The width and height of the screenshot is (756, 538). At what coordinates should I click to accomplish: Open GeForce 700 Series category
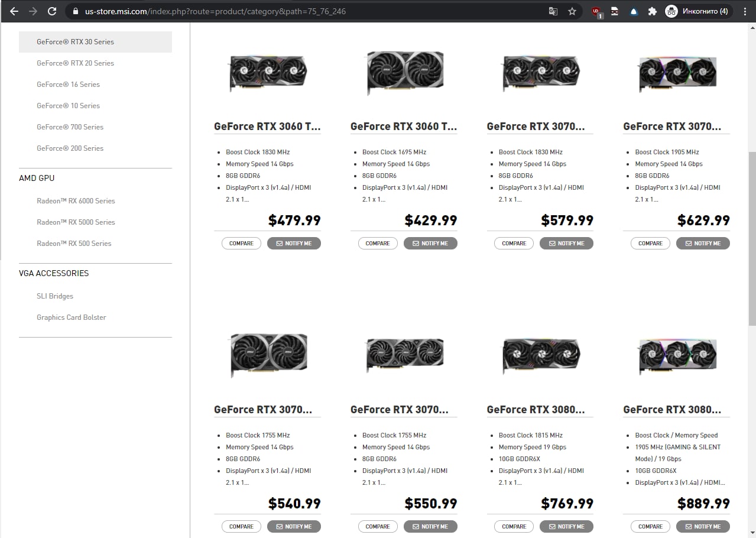tap(70, 127)
